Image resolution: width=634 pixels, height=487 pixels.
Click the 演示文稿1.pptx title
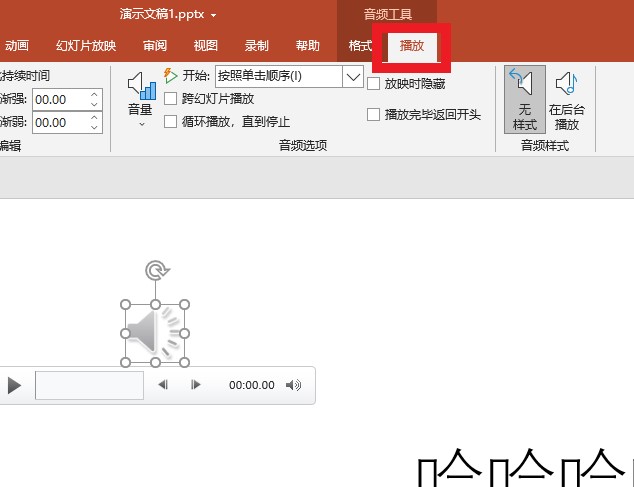click(162, 14)
